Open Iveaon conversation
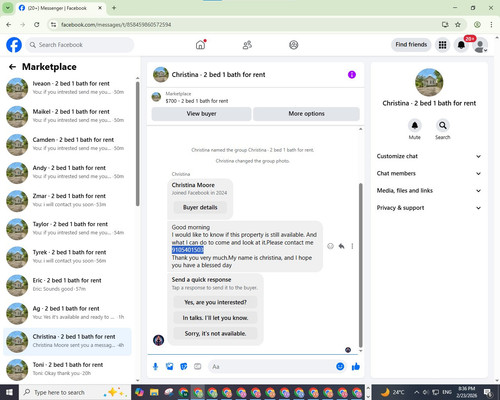The height and width of the screenshot is (400, 500). (x=68, y=88)
